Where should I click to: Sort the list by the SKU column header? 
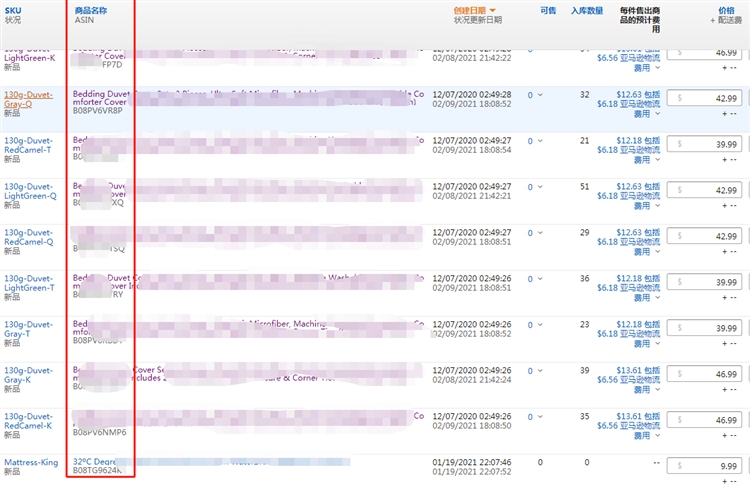13,9
